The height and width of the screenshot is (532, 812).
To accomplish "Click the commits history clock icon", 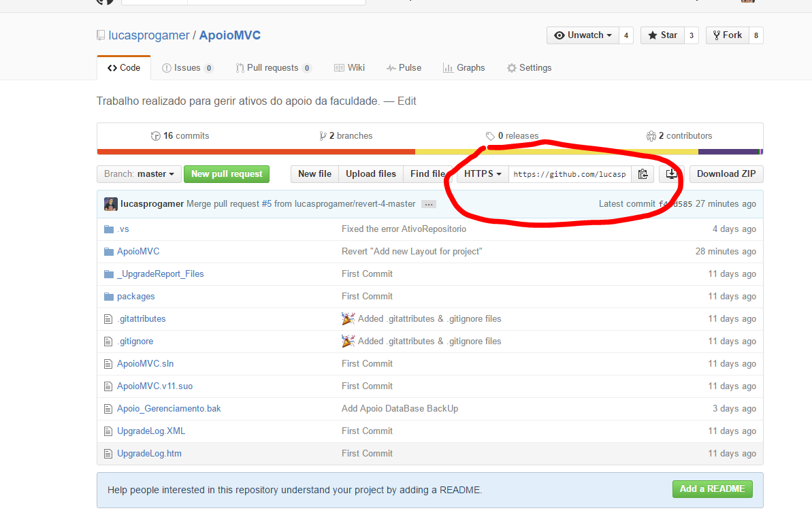I will (155, 136).
